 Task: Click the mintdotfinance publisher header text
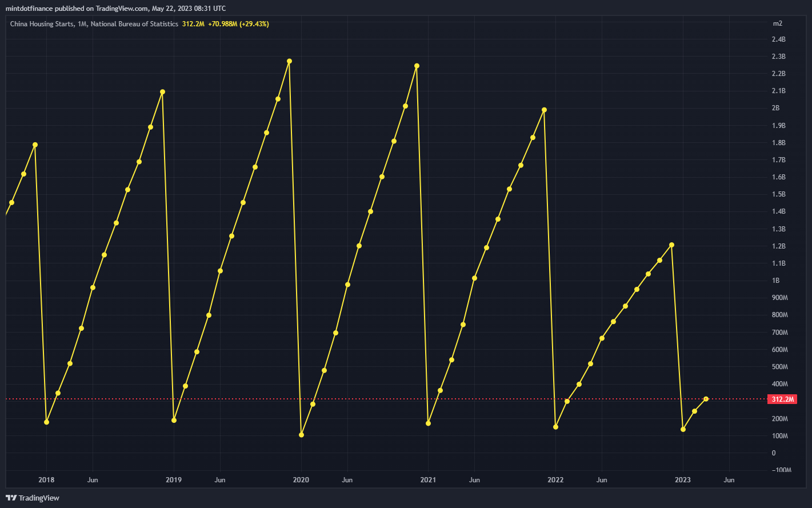click(x=115, y=9)
